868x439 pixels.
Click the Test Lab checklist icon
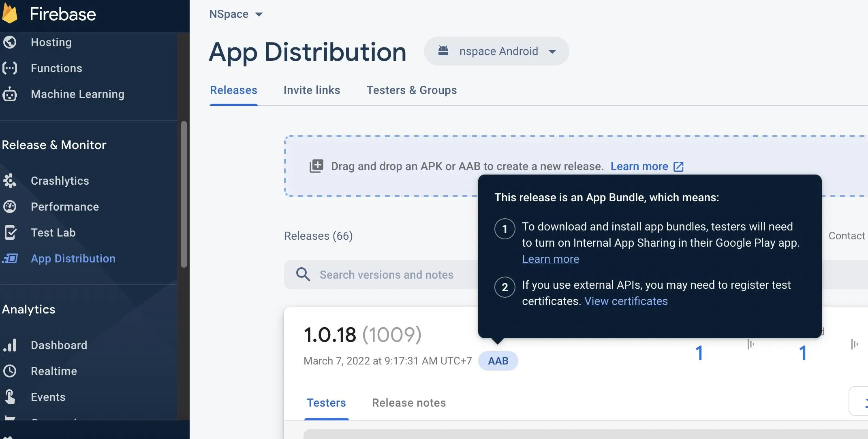pyautogui.click(x=10, y=232)
